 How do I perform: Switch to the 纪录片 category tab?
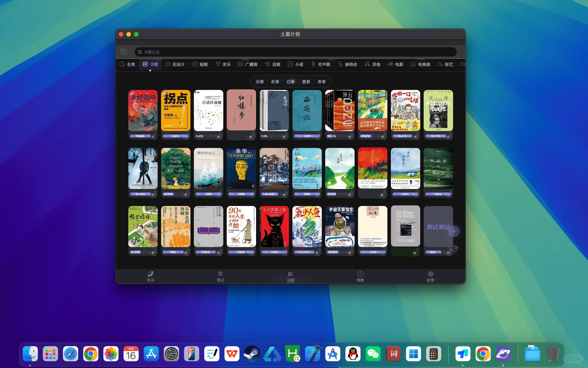coord(175,64)
